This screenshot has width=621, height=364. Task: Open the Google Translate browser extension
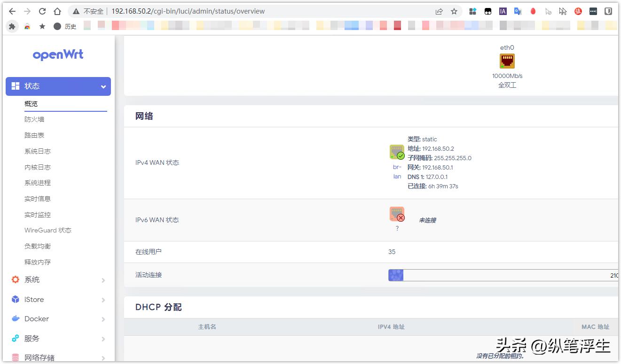(x=518, y=11)
